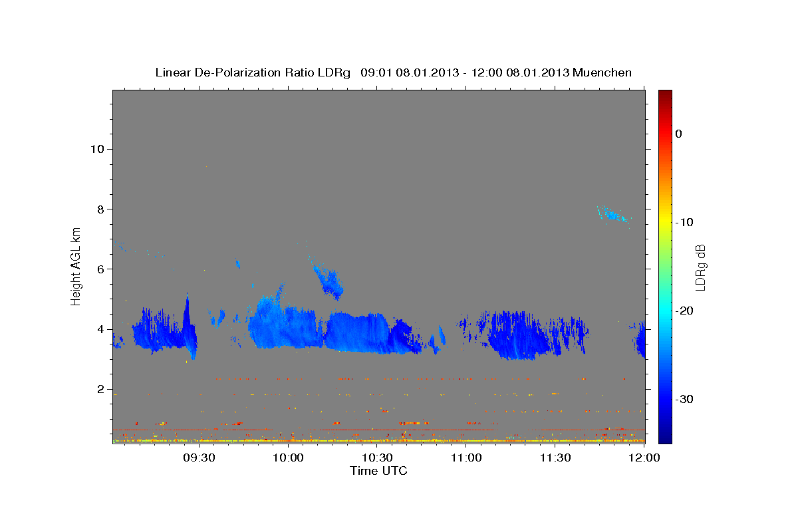This screenshot has width=798, height=532.
Task: Click the cyan cloud patch near 8 km
Action: (x=613, y=214)
